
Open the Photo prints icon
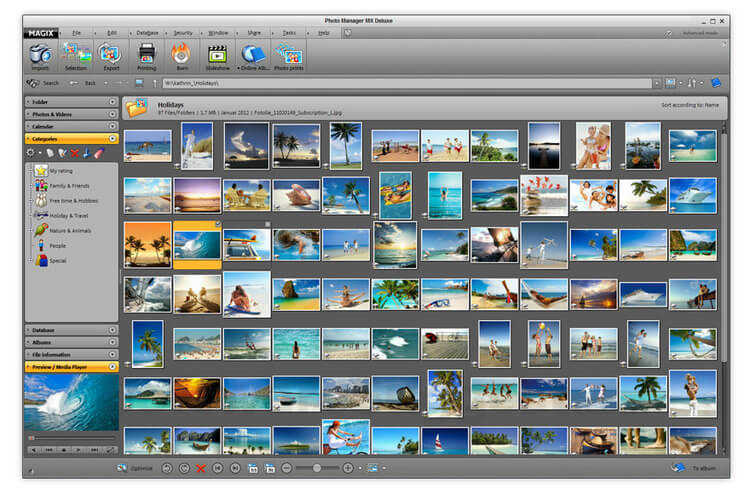tap(289, 55)
